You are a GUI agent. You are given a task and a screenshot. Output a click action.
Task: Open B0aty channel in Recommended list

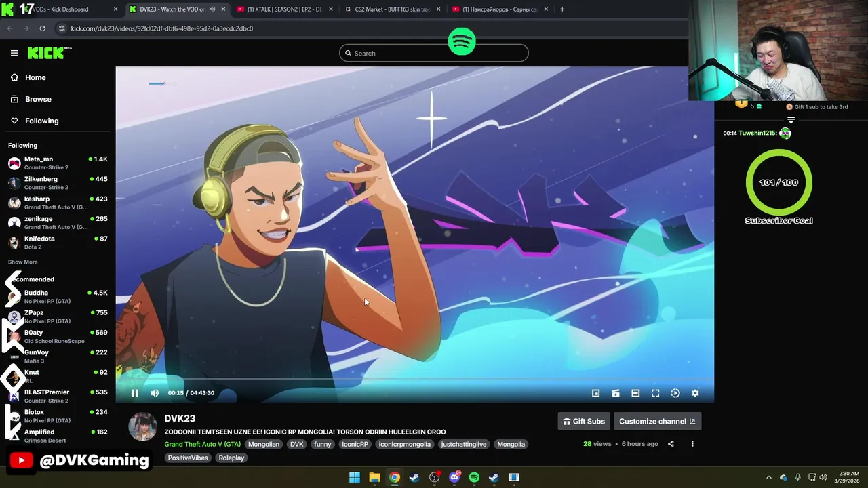58,337
